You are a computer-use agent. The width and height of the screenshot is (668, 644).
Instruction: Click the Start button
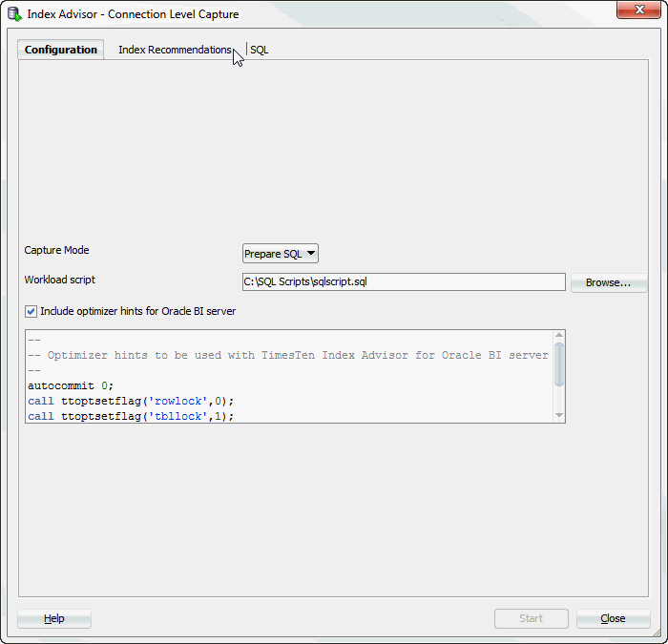[x=531, y=618]
